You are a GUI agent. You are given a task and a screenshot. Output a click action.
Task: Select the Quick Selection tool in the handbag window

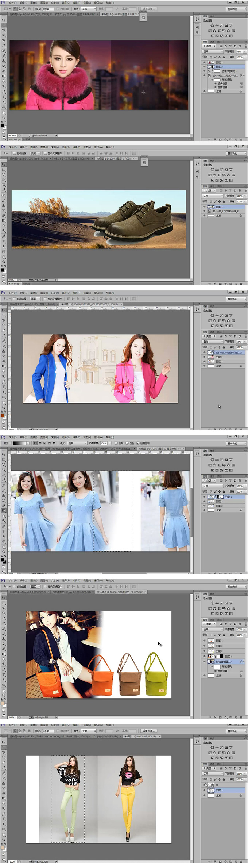[4, 613]
